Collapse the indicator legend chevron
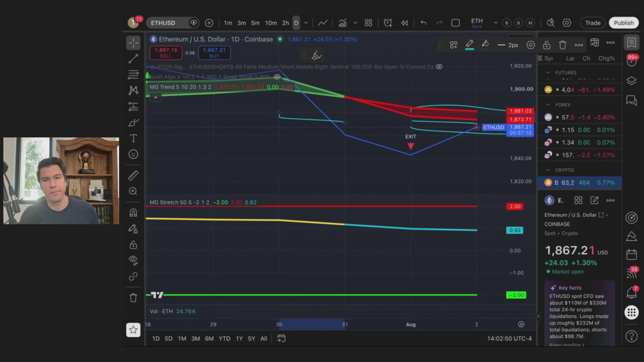 click(156, 98)
